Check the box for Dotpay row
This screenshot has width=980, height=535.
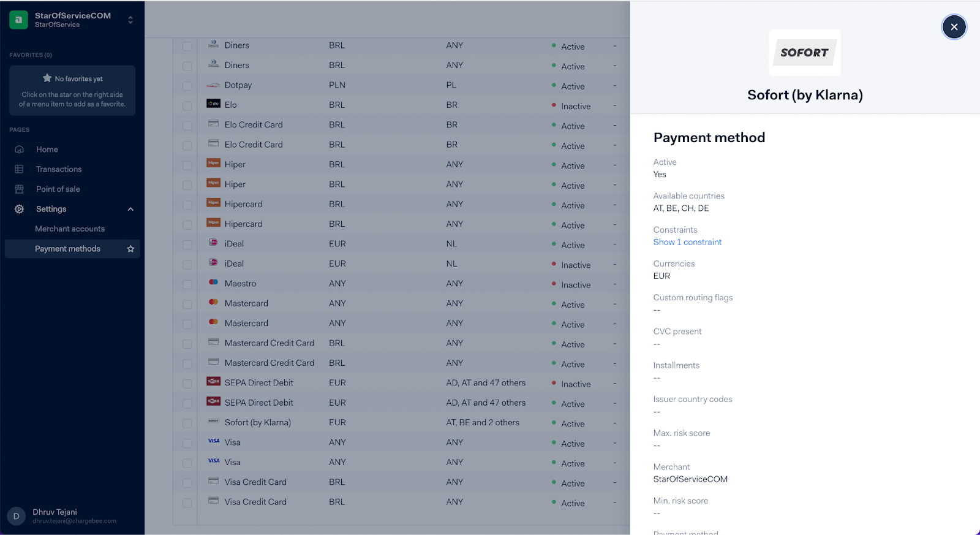pos(187,86)
